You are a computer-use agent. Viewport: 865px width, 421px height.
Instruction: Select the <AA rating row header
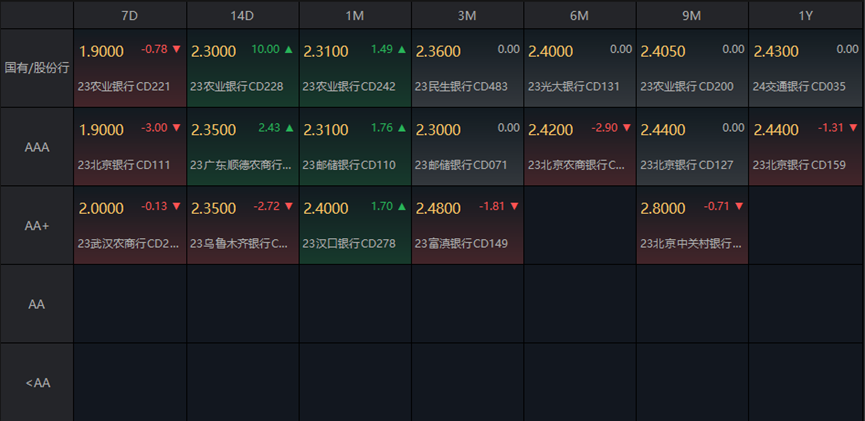(x=37, y=382)
